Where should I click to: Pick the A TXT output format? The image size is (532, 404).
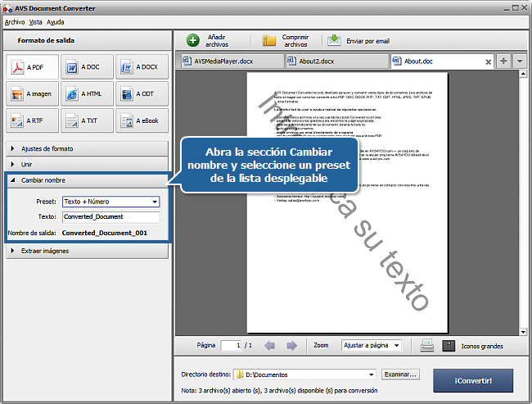88,120
